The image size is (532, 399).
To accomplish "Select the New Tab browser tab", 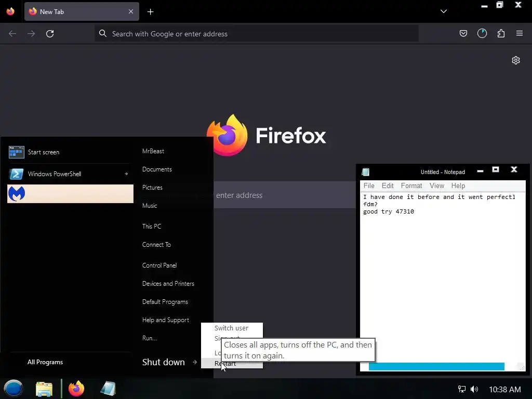I will pyautogui.click(x=82, y=11).
